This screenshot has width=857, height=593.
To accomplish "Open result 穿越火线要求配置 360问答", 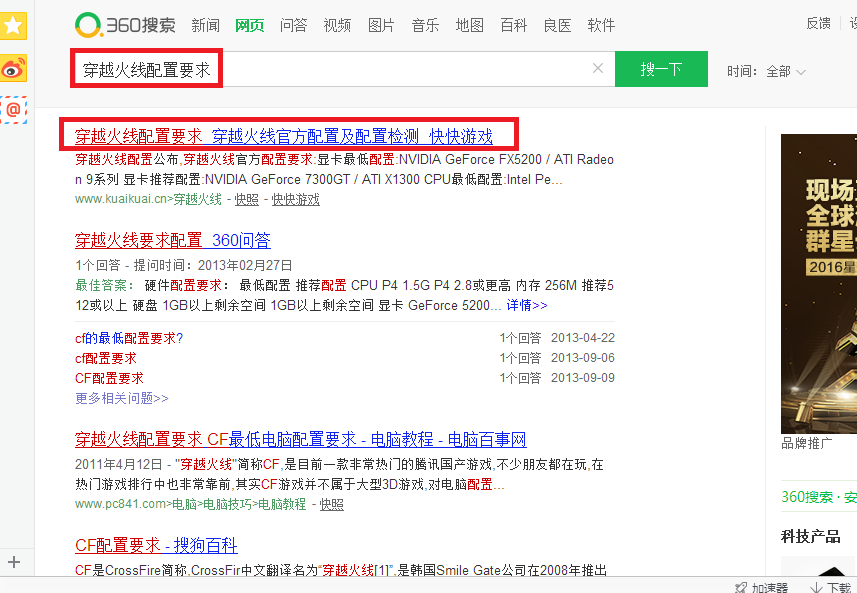I will pyautogui.click(x=173, y=240).
